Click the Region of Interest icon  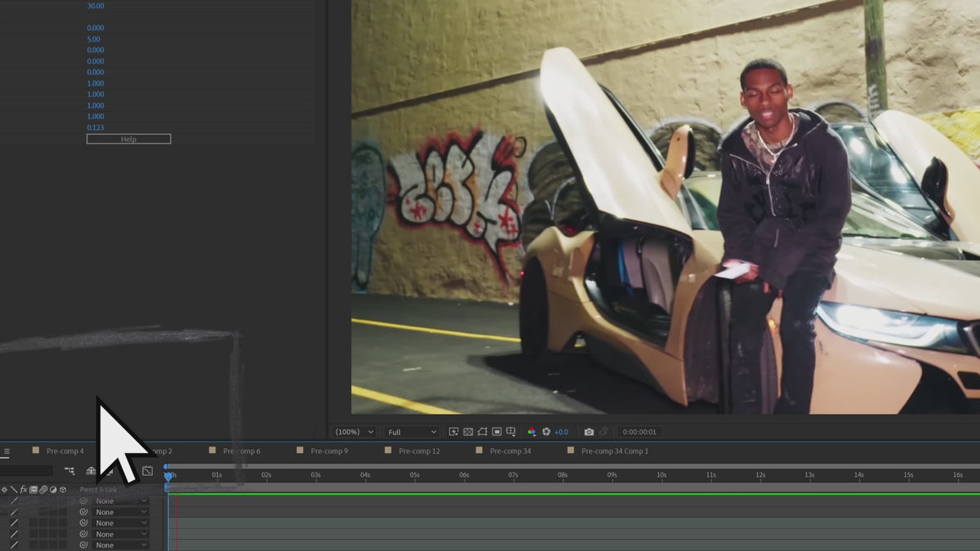coord(497,432)
